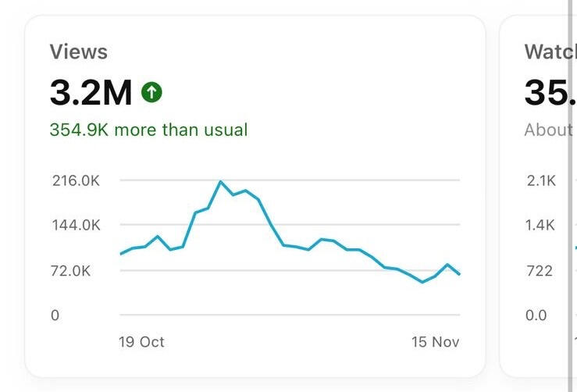Click the 72.0K y-axis label
The image size is (577, 392).
click(x=72, y=271)
